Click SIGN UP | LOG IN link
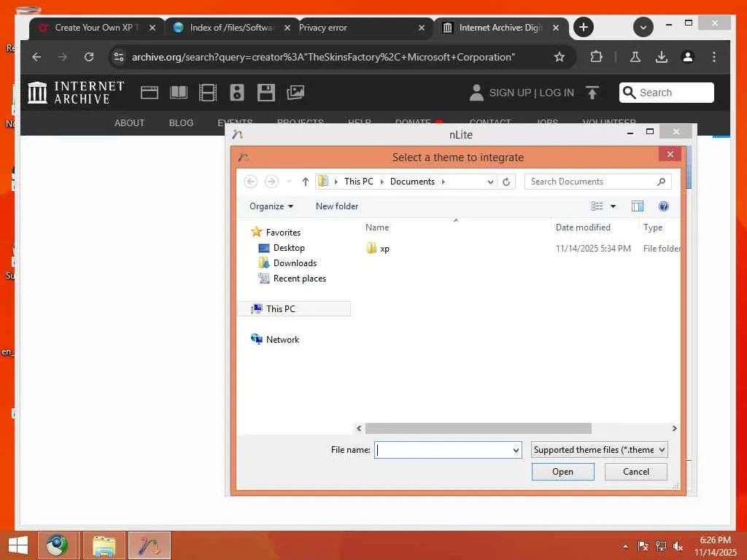The height and width of the screenshot is (560, 747). pos(532,93)
